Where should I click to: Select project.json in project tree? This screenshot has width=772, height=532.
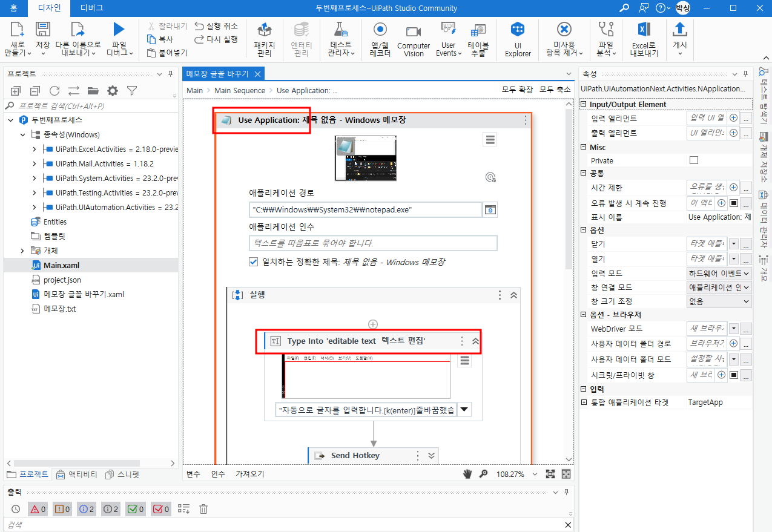coord(62,280)
